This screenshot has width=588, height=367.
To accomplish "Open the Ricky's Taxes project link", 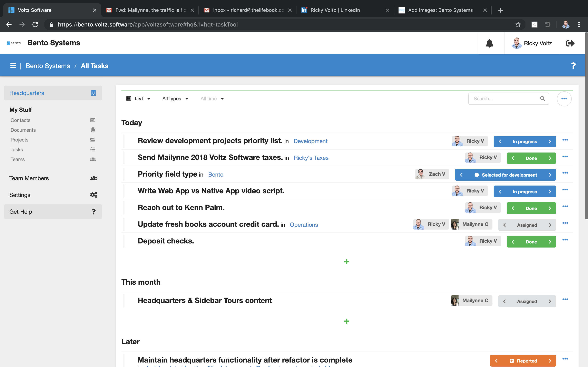I will tap(311, 158).
